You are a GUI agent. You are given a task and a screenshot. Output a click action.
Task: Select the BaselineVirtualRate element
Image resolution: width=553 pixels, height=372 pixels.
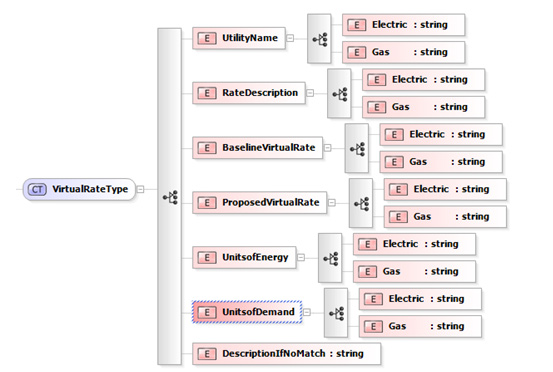tap(257, 148)
